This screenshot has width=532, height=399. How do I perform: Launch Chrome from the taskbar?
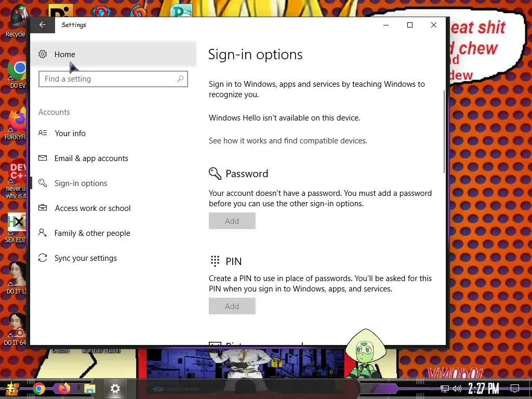point(38,389)
